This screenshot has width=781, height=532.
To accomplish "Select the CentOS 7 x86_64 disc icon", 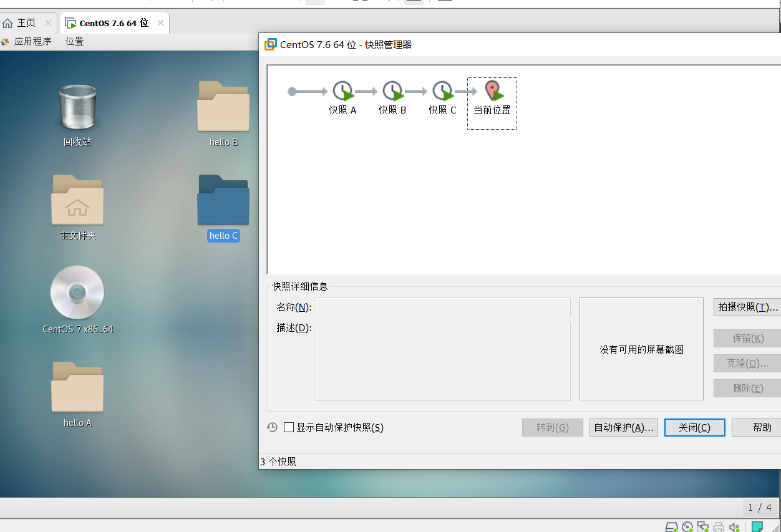I will 77,293.
